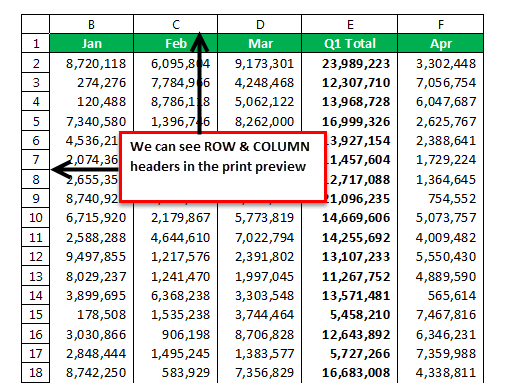This screenshot has height=383, width=508.
Task: Click the Jan header cell
Action: (91, 43)
